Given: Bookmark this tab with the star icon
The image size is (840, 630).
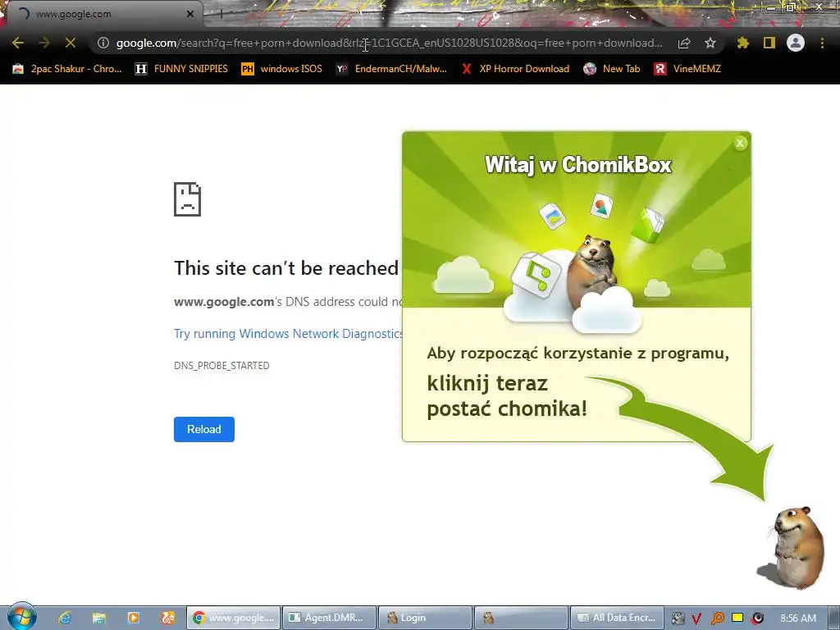Looking at the screenshot, I should [x=710, y=43].
